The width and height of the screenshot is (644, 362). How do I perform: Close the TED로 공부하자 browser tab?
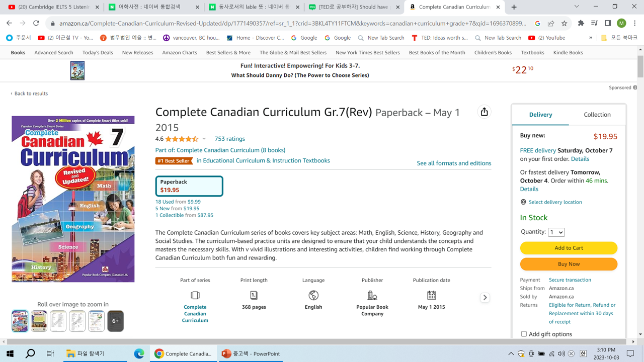tap(397, 7)
